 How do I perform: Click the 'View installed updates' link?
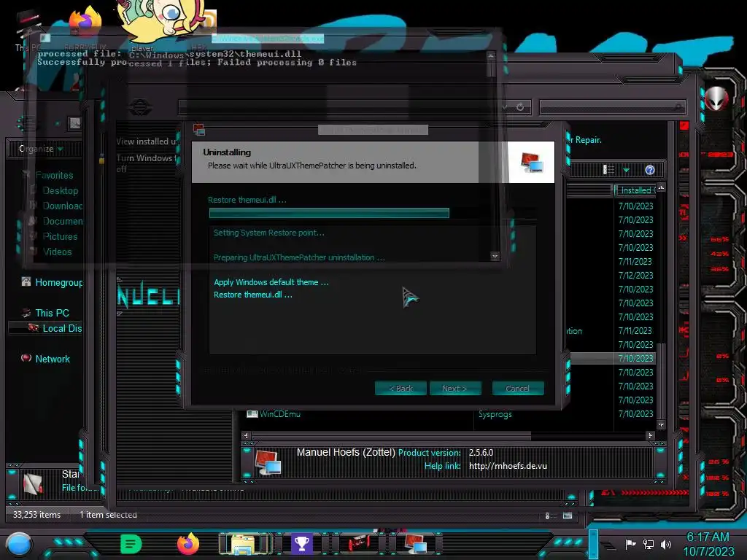tap(146, 141)
